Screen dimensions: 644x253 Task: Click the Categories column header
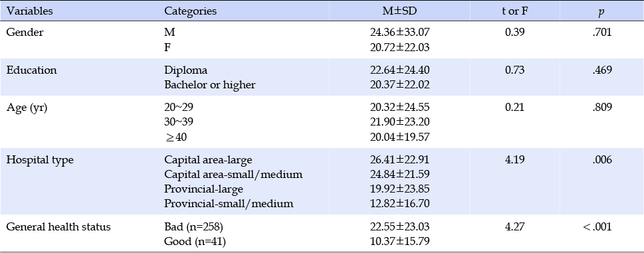[190, 11]
